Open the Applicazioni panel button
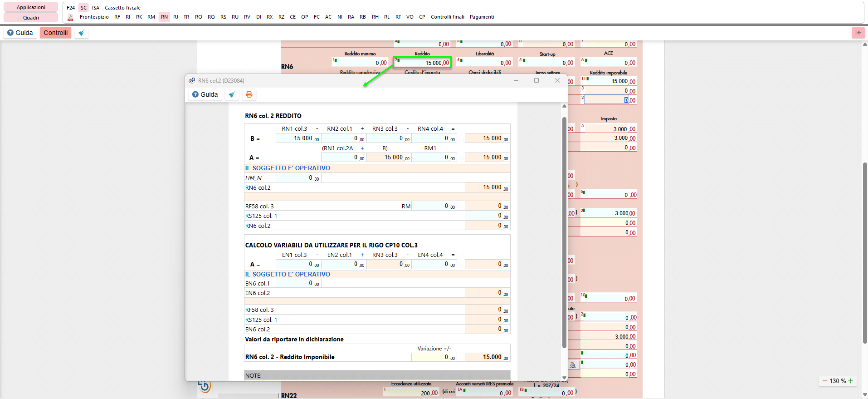This screenshot has width=868, height=399. 31,7
